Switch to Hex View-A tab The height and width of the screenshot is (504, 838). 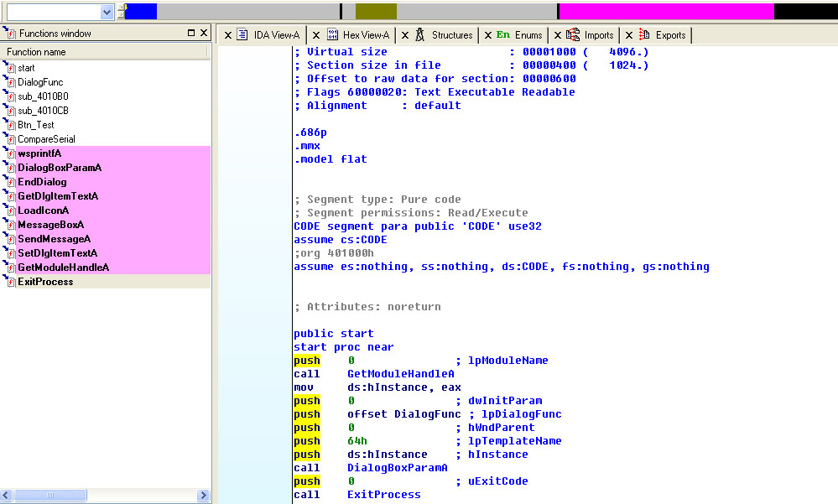[366, 35]
